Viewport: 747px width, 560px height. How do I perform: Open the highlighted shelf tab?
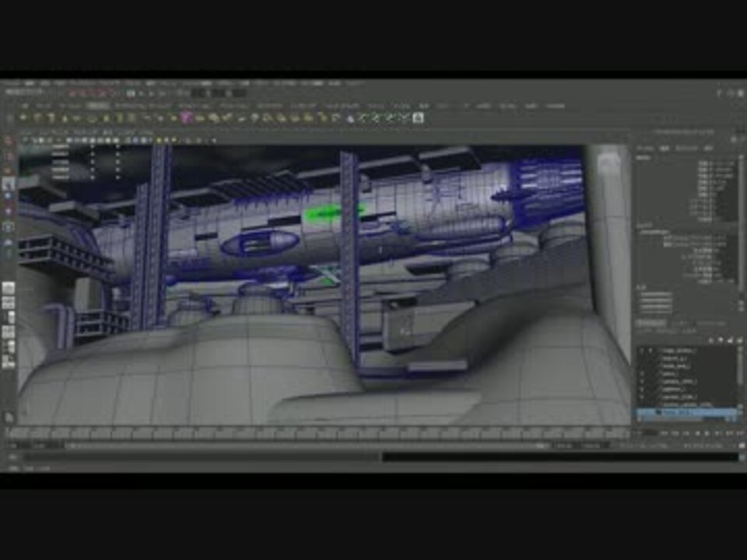98,106
